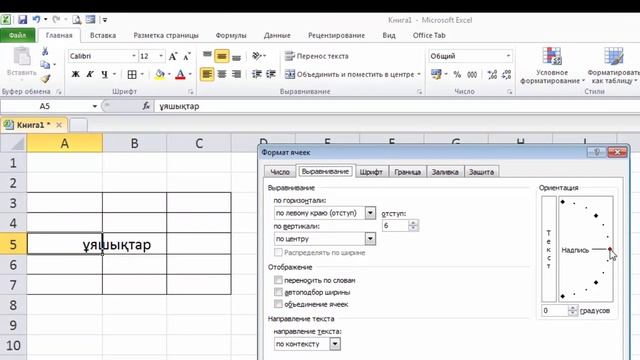Decrease the font size with the small A icon
640x360 pixels.
pos(187,56)
